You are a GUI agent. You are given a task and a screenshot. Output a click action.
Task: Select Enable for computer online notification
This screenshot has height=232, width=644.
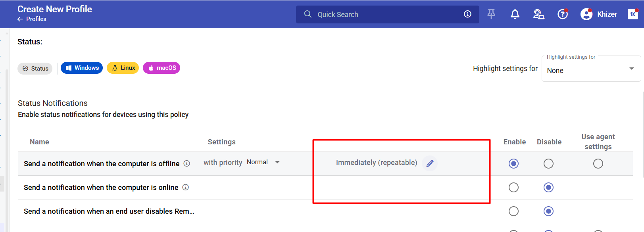513,187
